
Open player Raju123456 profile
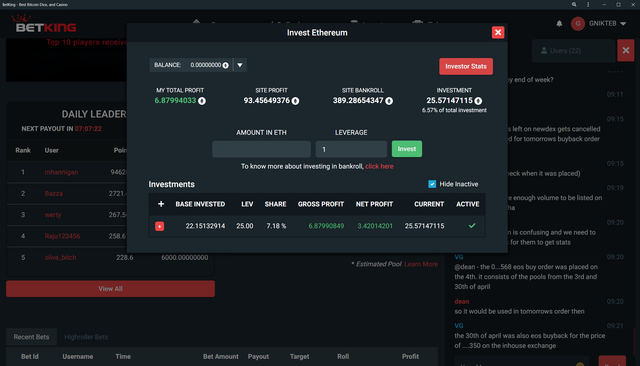pyautogui.click(x=62, y=236)
